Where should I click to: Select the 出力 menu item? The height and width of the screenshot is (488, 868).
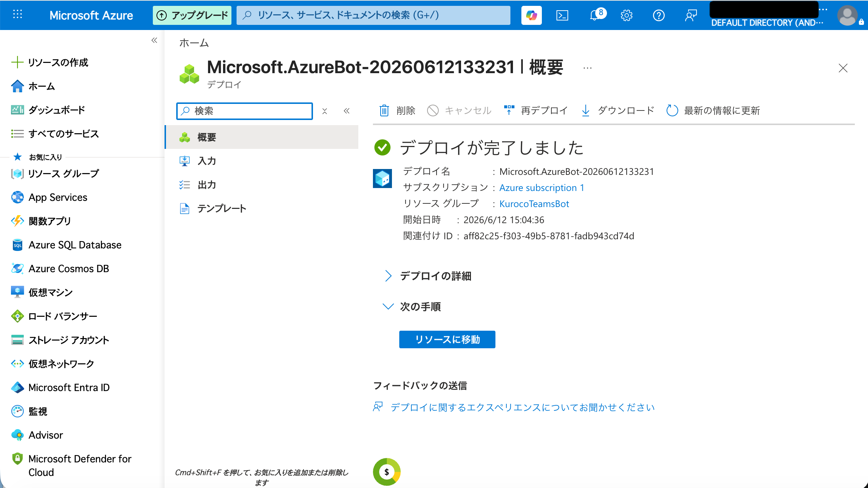click(262, 185)
